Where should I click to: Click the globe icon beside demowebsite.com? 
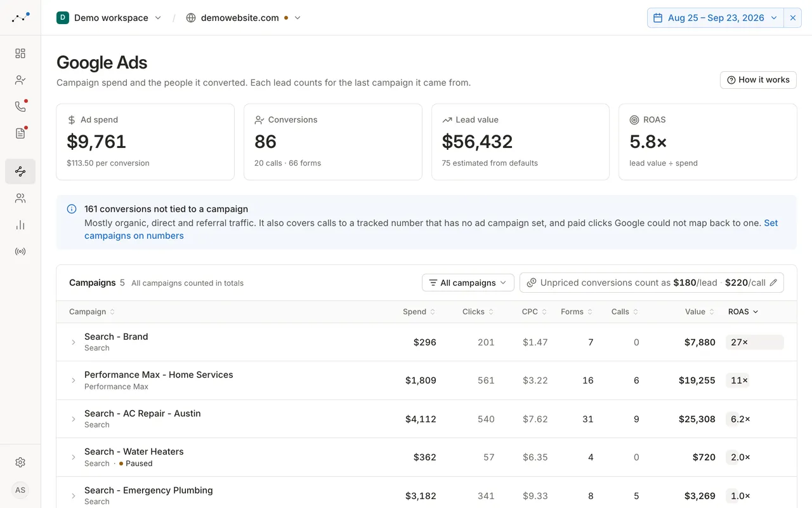pyautogui.click(x=191, y=18)
